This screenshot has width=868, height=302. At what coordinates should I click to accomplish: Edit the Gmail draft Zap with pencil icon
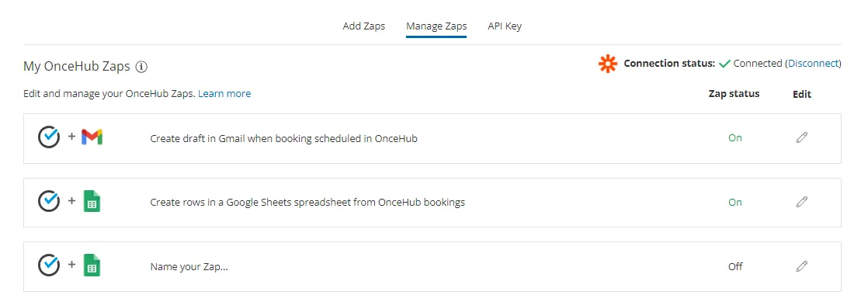tap(801, 137)
